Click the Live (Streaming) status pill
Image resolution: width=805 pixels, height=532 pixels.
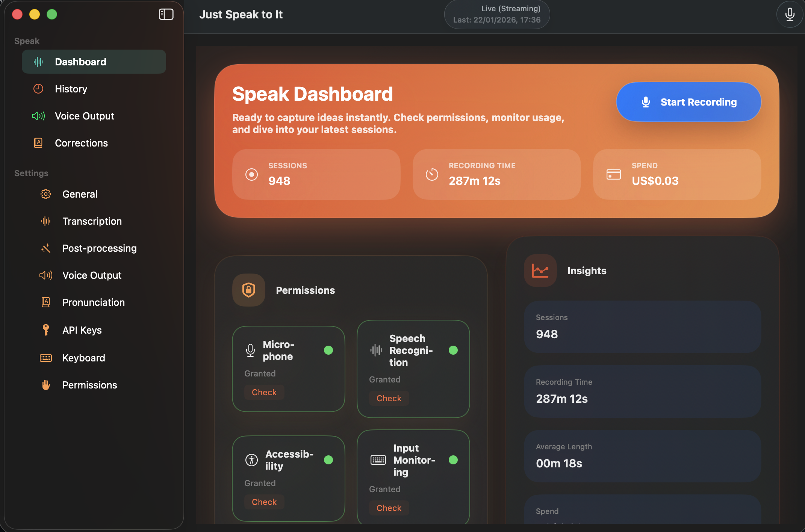coord(497,14)
